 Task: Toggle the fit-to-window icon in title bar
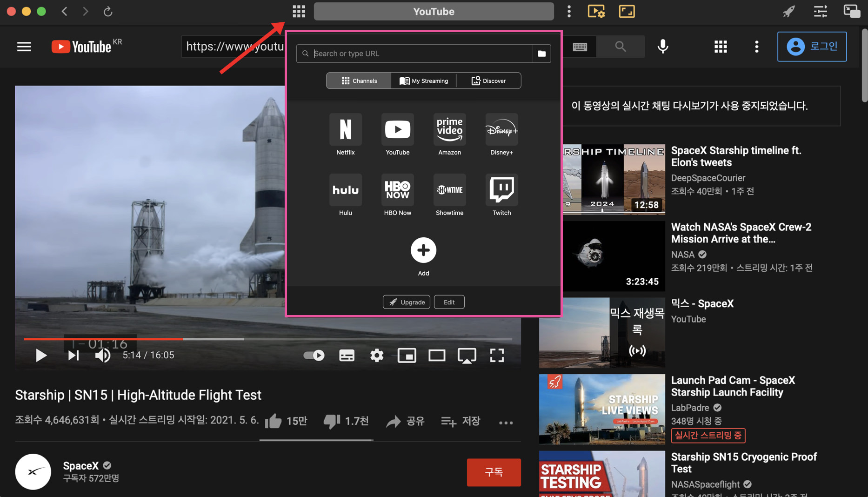(627, 11)
